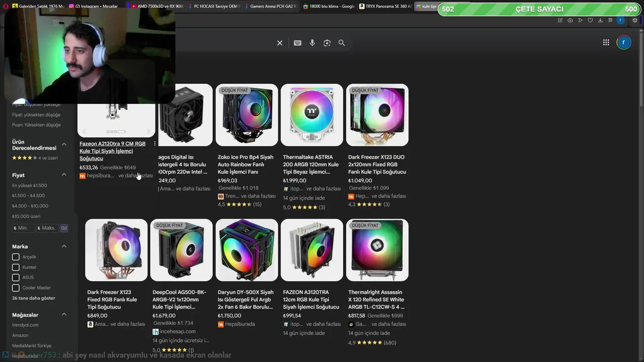The image size is (644, 362).
Task: Open the Google apps grid
Action: tap(606, 42)
